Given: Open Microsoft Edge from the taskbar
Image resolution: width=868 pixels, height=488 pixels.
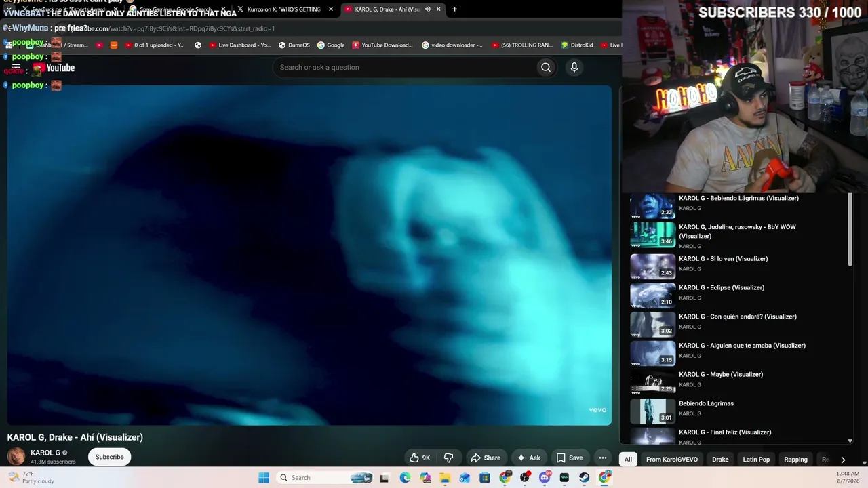Looking at the screenshot, I should click(x=405, y=478).
